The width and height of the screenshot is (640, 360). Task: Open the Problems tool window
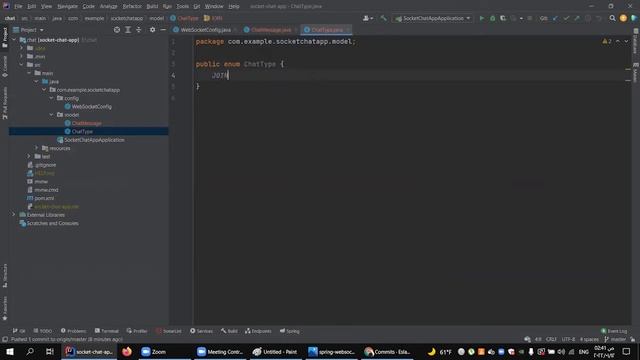[73, 331]
